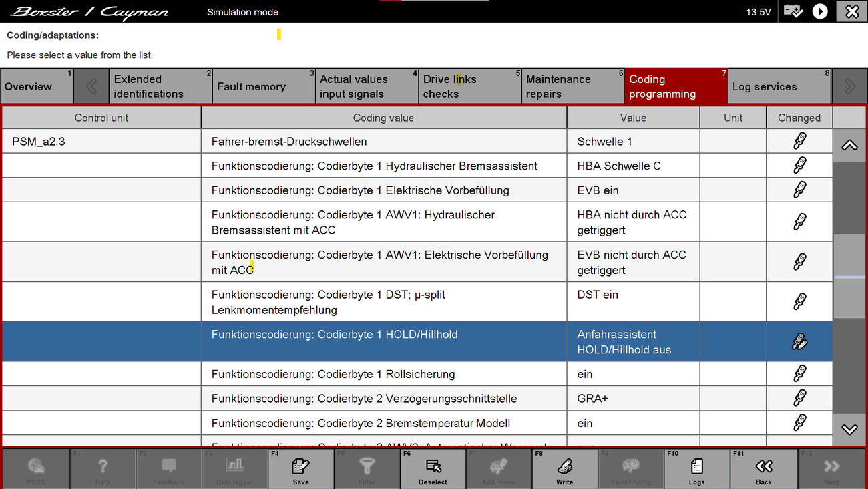
Task: Click changed icon for Rollsicherung row
Action: pos(799,374)
